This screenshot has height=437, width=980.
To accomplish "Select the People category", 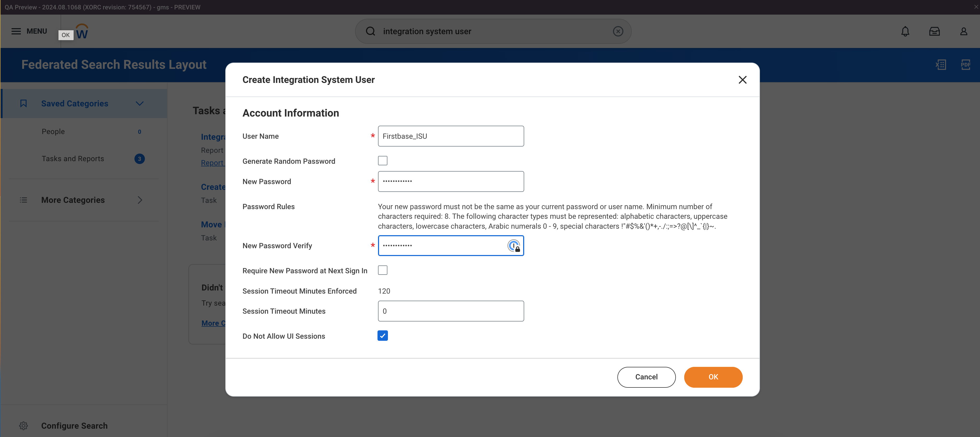I will [53, 131].
